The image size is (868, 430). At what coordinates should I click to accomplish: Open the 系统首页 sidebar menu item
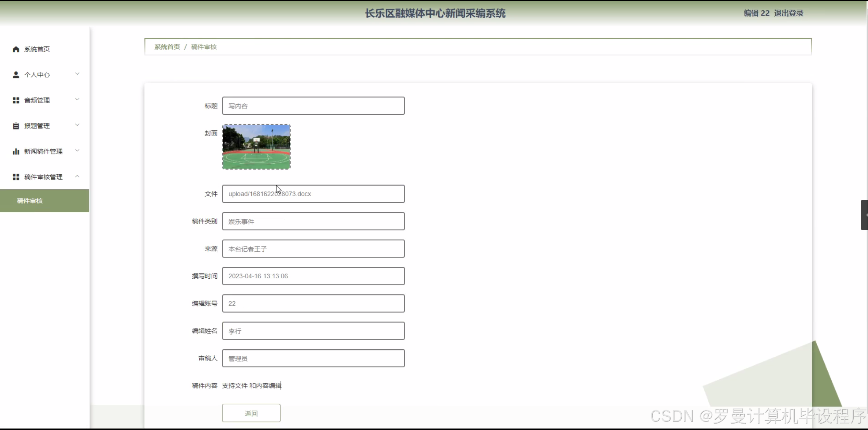tap(37, 49)
